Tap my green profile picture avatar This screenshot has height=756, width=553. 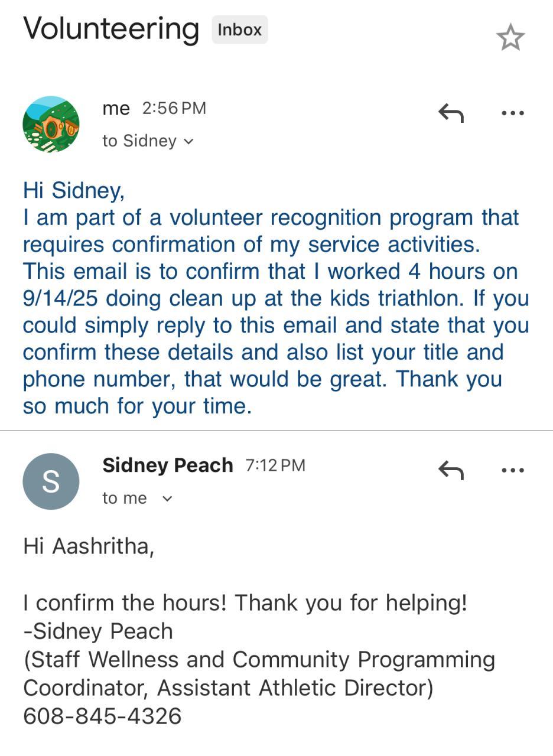[x=51, y=125]
